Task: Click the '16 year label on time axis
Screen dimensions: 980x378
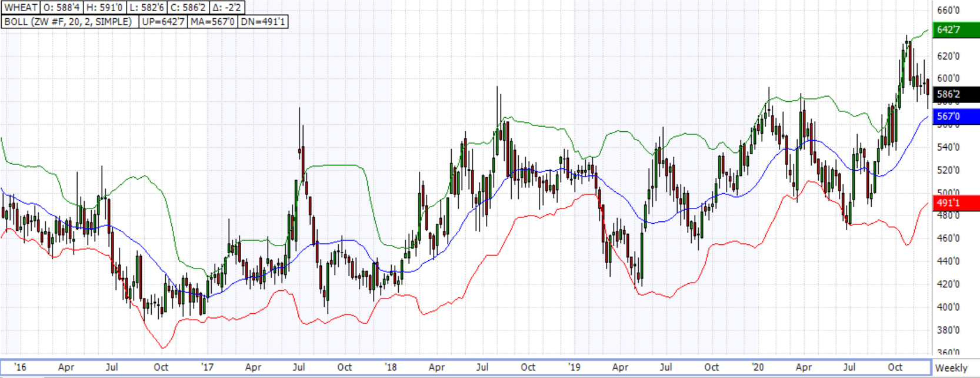Action: tap(20, 367)
